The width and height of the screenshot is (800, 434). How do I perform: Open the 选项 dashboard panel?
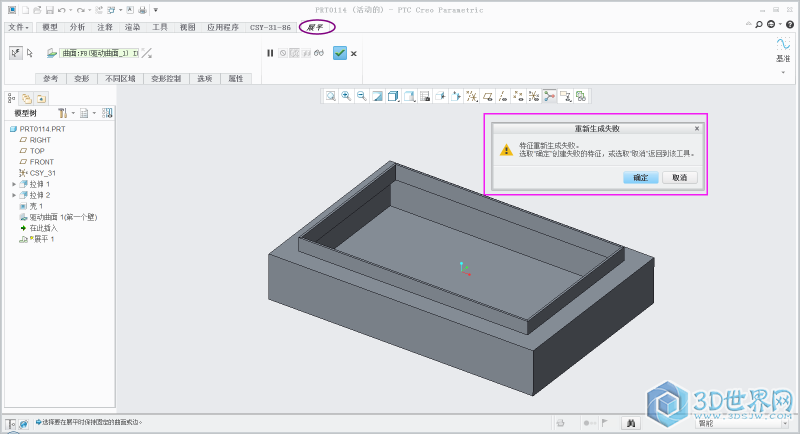click(205, 79)
